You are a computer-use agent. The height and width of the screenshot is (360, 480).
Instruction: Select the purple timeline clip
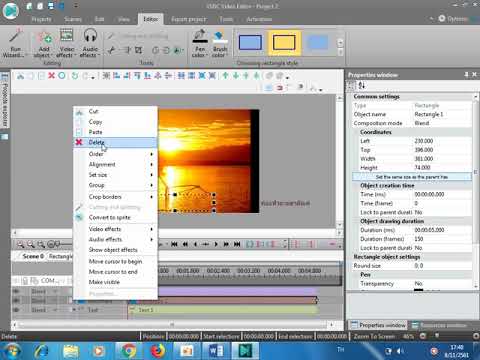point(237,292)
